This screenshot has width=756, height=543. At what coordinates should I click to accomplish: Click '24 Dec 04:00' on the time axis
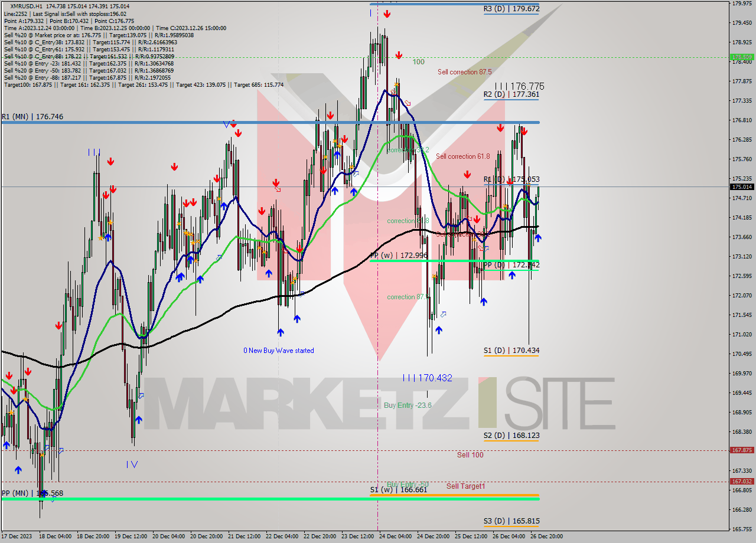coord(395,537)
